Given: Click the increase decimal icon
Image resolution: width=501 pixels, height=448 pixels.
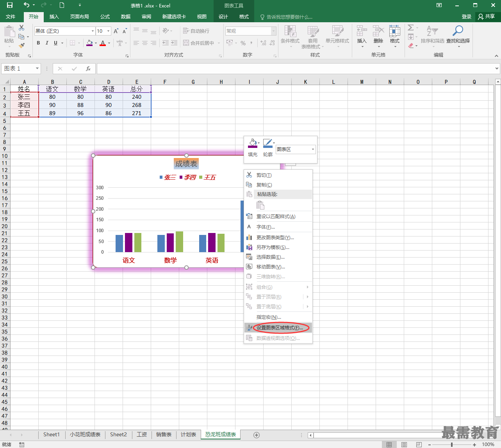Looking at the screenshot, I should pos(263,43).
